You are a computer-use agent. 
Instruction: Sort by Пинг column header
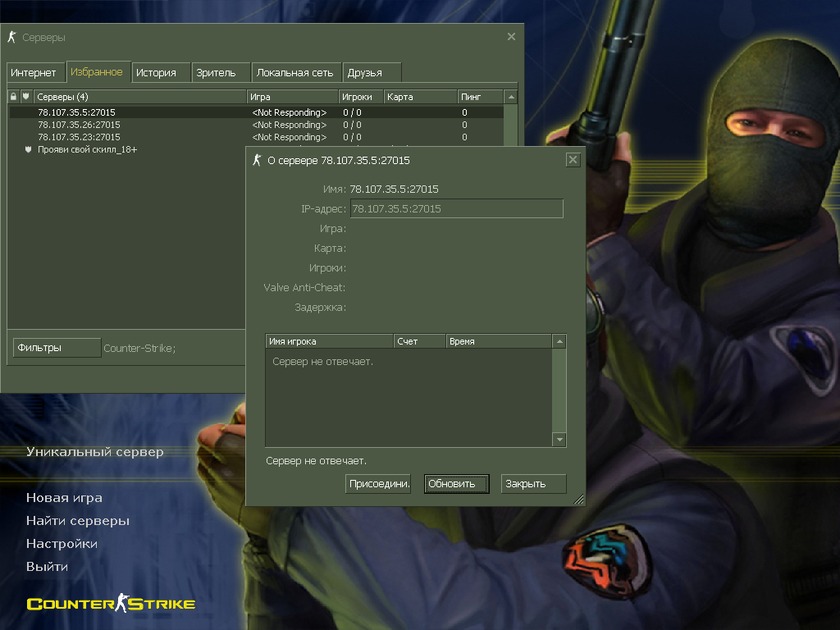[x=481, y=97]
